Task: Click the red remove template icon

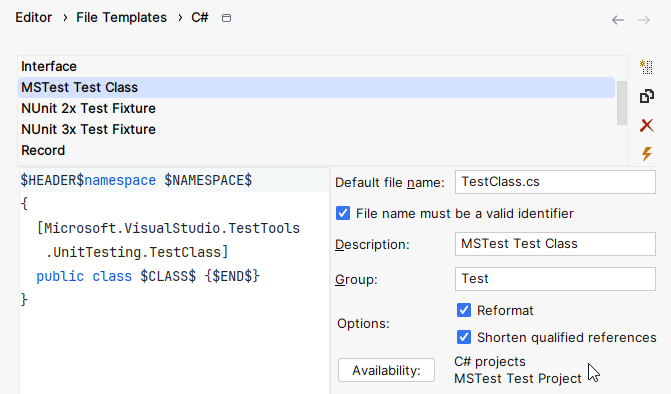Action: (x=647, y=125)
